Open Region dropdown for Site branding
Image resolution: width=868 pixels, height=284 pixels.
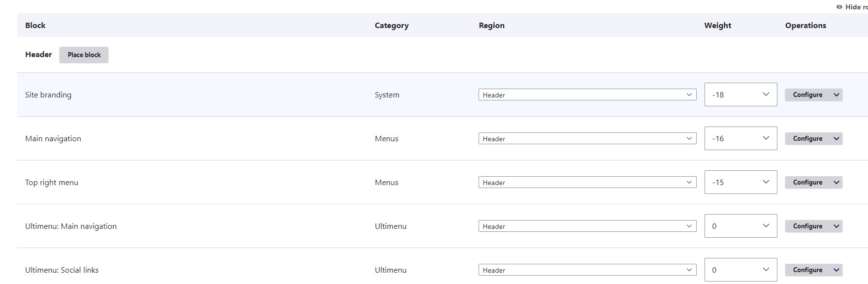(x=587, y=95)
